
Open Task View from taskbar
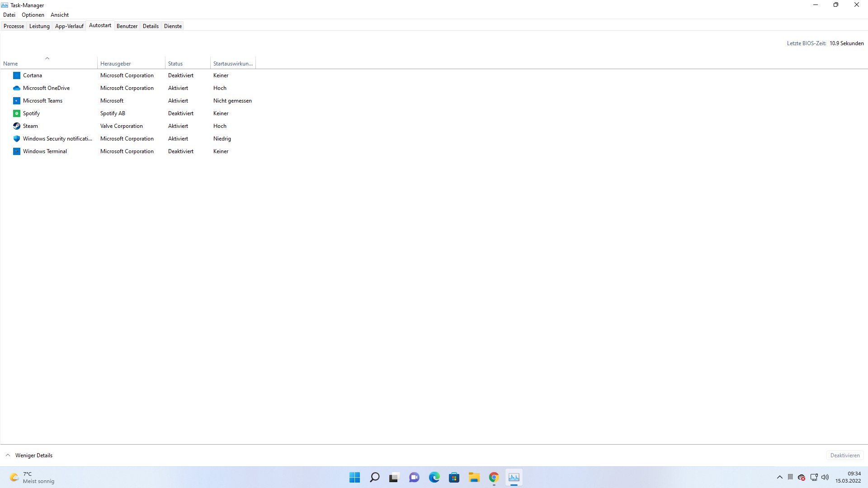click(x=394, y=477)
